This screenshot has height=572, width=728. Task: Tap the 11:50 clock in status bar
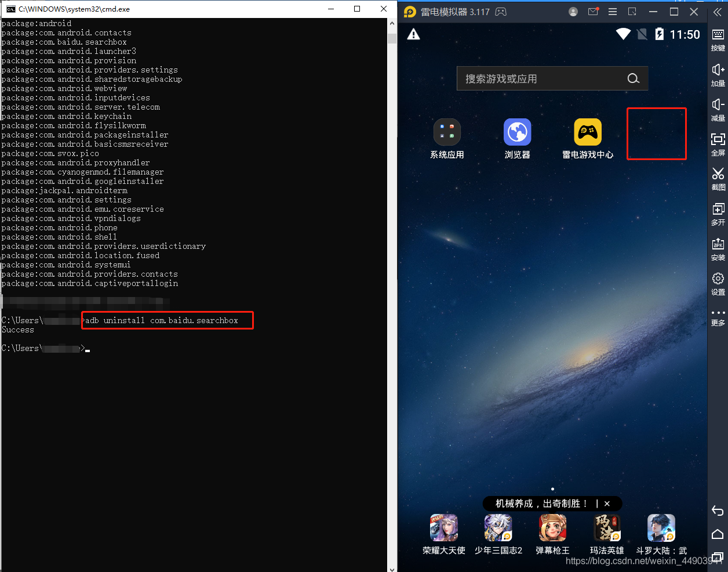coord(685,34)
